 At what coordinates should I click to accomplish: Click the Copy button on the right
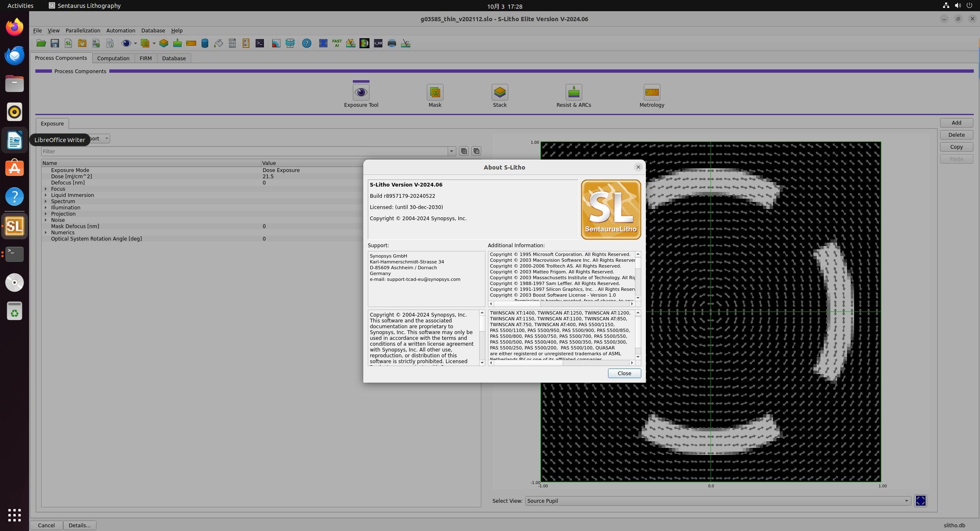click(x=955, y=147)
